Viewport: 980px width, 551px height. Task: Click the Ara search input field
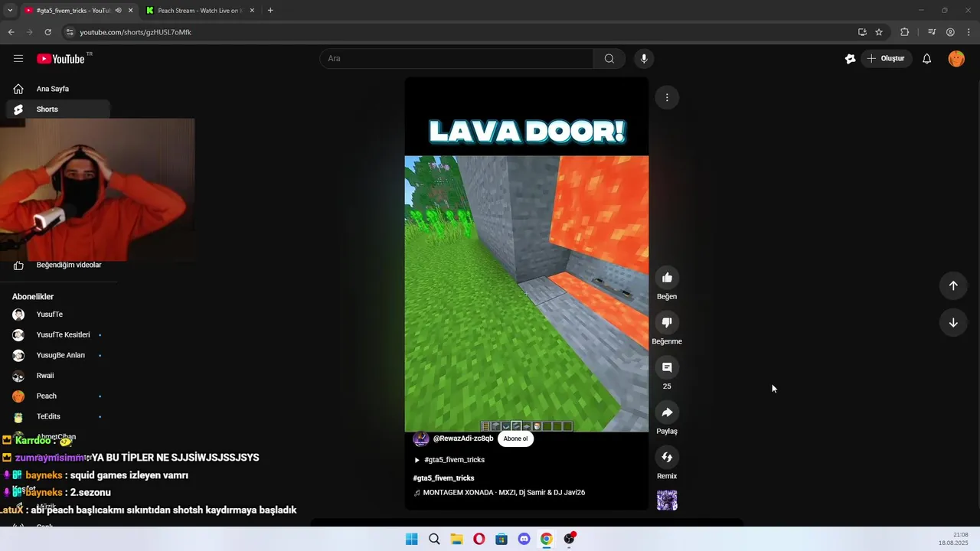pyautogui.click(x=456, y=59)
